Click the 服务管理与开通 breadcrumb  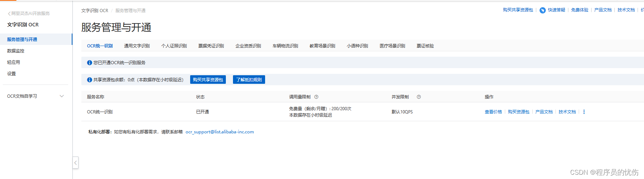(130, 11)
